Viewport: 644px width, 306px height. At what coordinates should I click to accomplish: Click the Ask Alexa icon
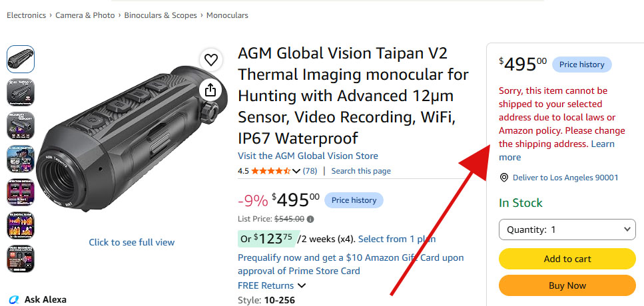[x=13, y=300]
